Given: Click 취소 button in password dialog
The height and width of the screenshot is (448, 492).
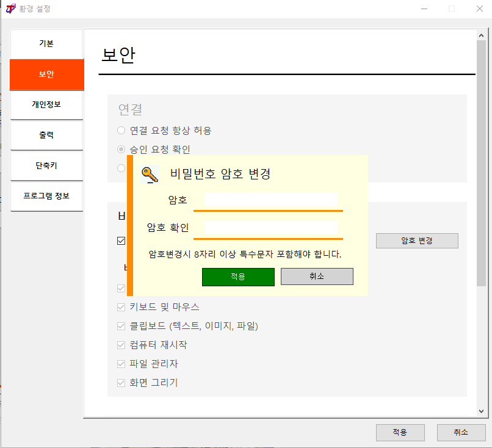Looking at the screenshot, I should point(317,276).
